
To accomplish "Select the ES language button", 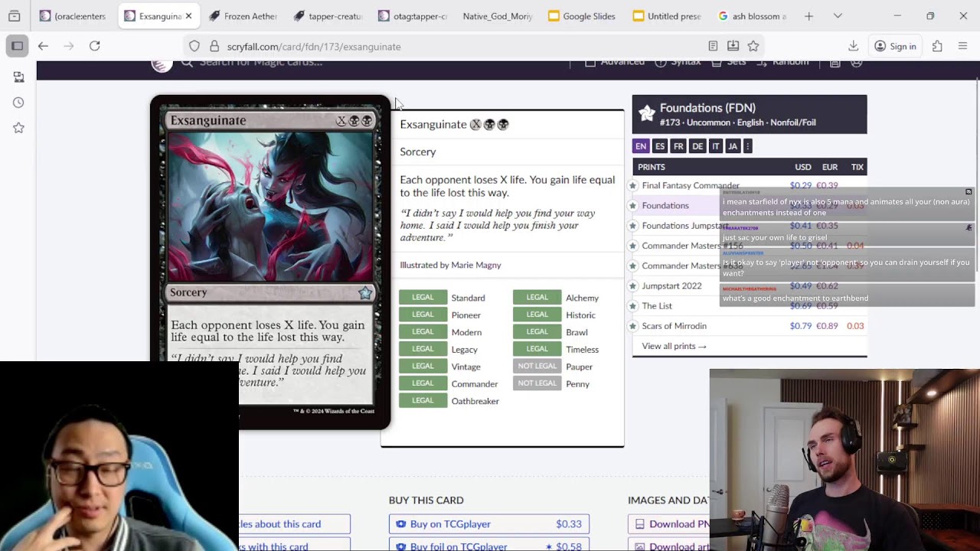I will (660, 146).
